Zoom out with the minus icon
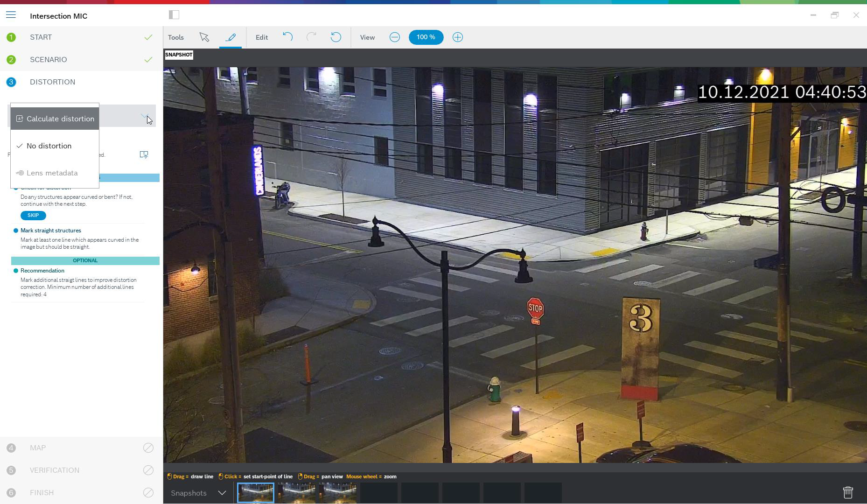867x504 pixels. 394,37
